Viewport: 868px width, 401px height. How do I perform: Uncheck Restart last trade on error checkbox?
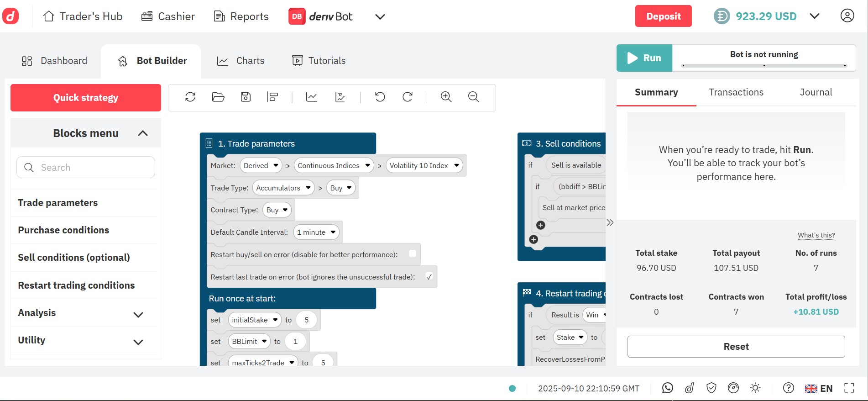pos(429,277)
